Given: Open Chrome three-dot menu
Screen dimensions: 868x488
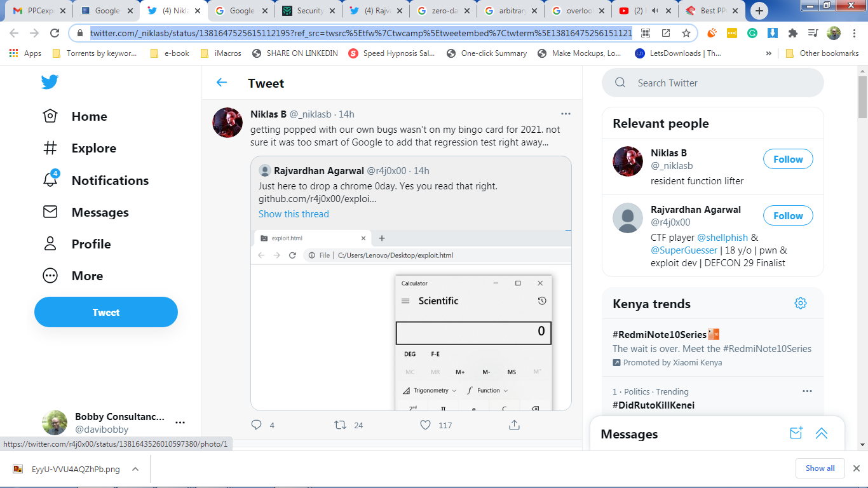Looking at the screenshot, I should click(853, 33).
